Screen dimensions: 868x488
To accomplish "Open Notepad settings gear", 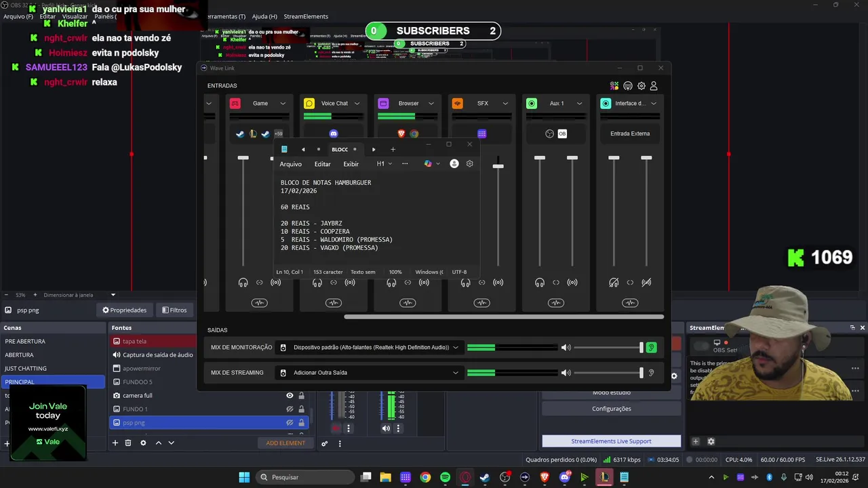I will (469, 163).
